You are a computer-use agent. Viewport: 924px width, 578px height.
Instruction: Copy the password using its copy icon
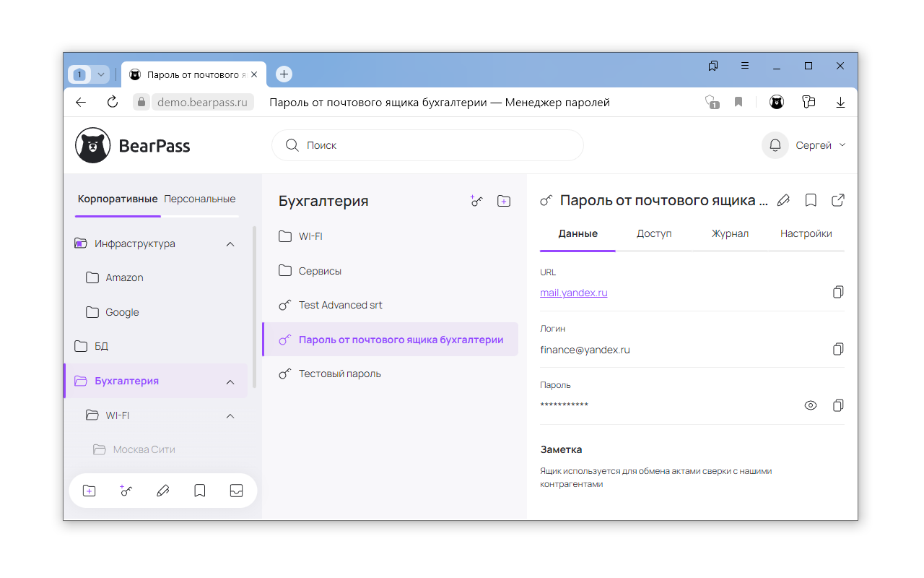click(838, 405)
